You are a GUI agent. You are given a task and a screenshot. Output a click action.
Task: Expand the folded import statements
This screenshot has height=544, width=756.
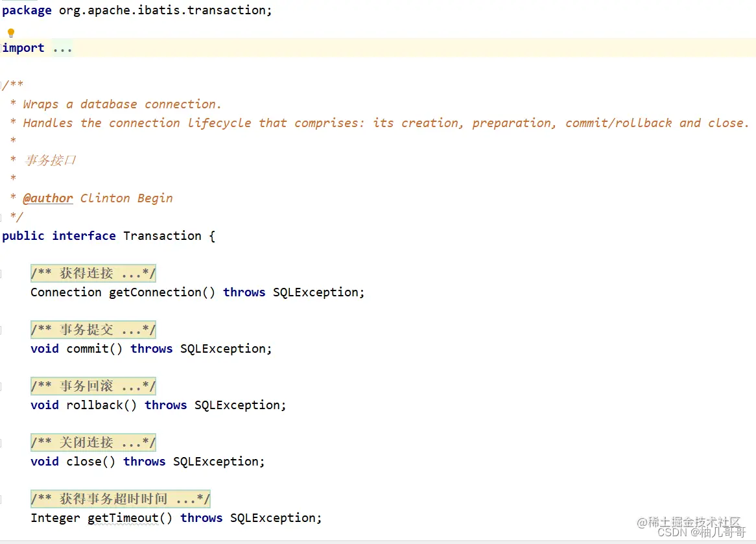(x=62, y=48)
